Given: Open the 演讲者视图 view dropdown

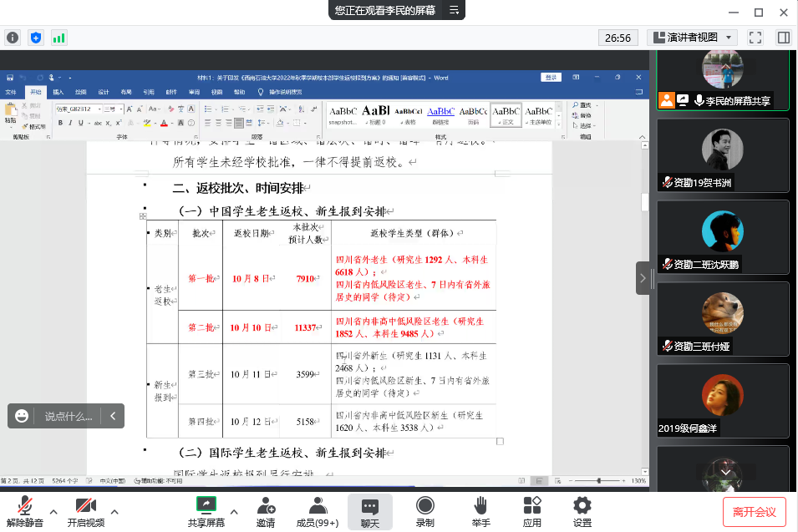Looking at the screenshot, I should point(693,38).
